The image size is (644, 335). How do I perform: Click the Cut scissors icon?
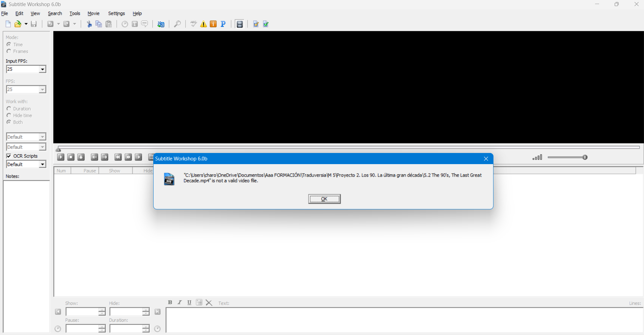click(89, 24)
